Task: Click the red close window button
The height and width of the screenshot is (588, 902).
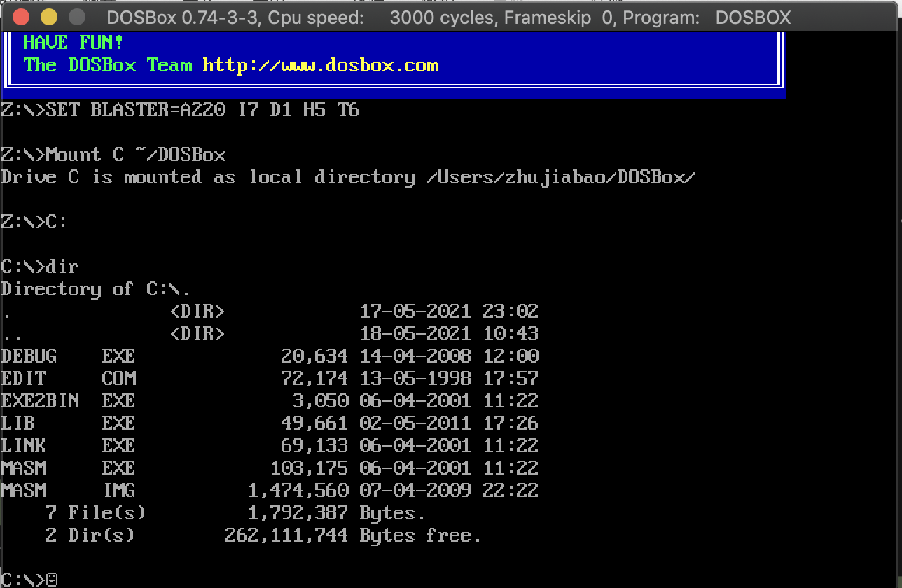Action: tap(22, 17)
